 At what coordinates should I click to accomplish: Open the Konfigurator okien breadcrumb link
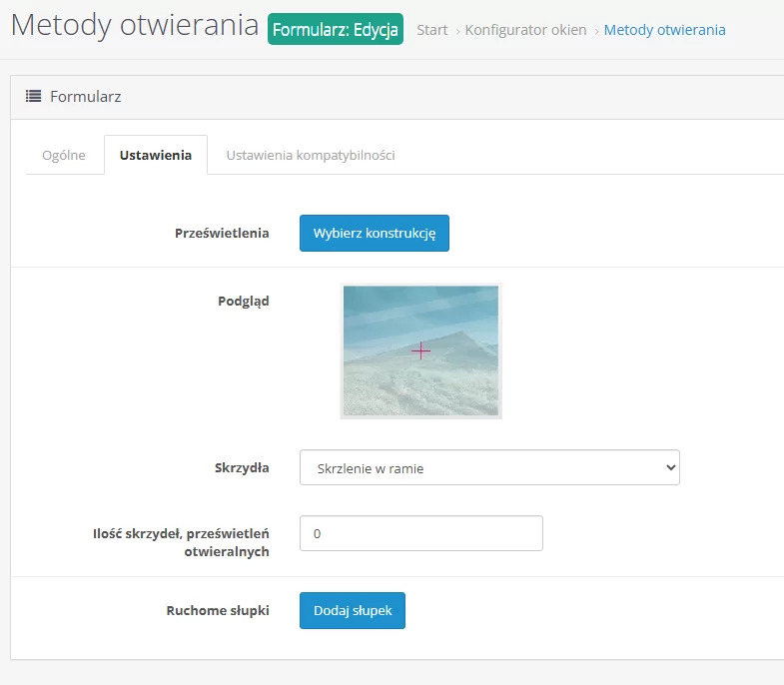[x=525, y=30]
